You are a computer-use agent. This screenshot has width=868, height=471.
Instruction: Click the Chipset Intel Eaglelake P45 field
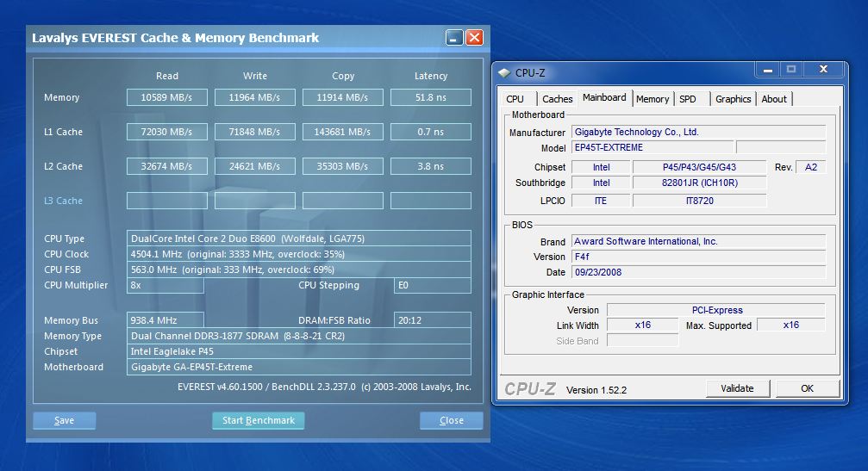point(299,351)
